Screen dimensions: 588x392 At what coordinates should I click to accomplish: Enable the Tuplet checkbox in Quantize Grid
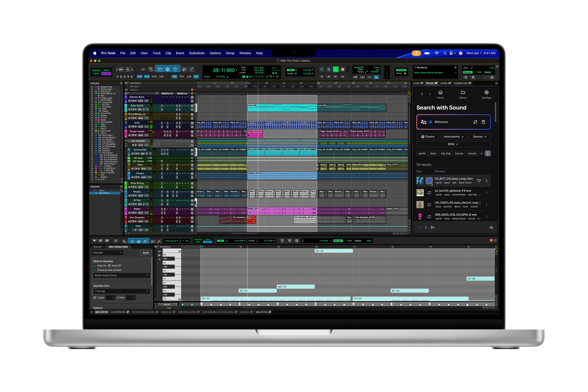[x=95, y=297]
